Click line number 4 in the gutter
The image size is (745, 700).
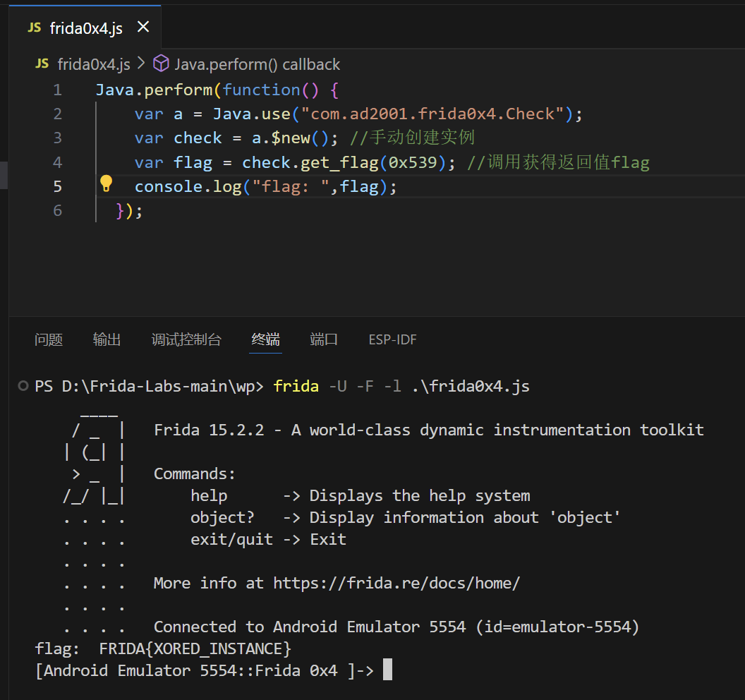point(57,162)
